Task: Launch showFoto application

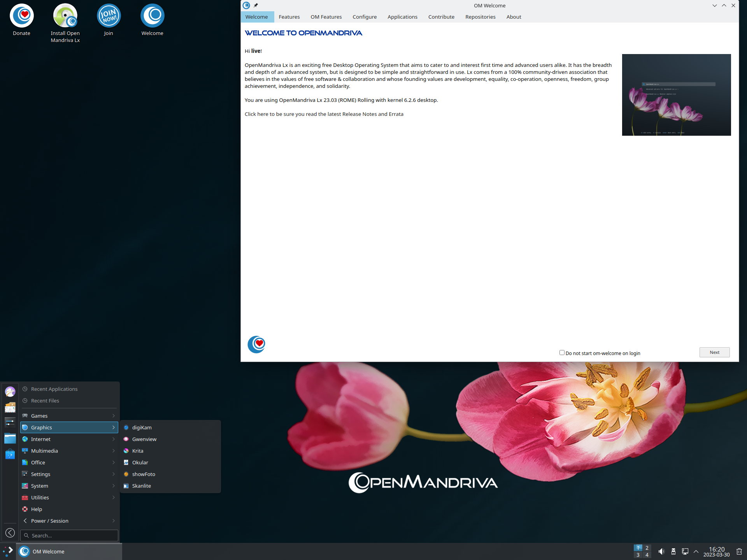Action: (x=170, y=474)
